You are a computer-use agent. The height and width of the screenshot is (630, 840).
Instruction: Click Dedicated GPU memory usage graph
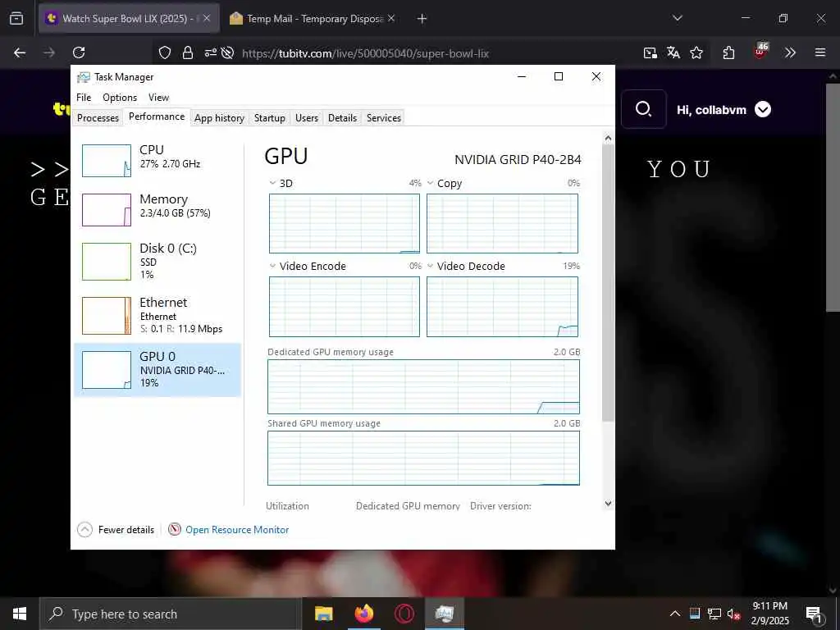424,387
